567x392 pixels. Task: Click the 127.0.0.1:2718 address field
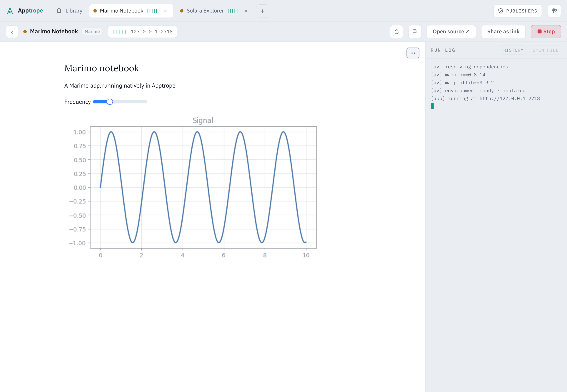142,32
